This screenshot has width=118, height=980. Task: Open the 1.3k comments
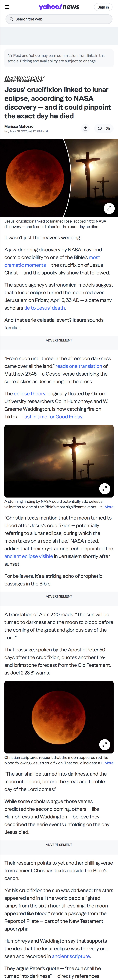click(104, 129)
